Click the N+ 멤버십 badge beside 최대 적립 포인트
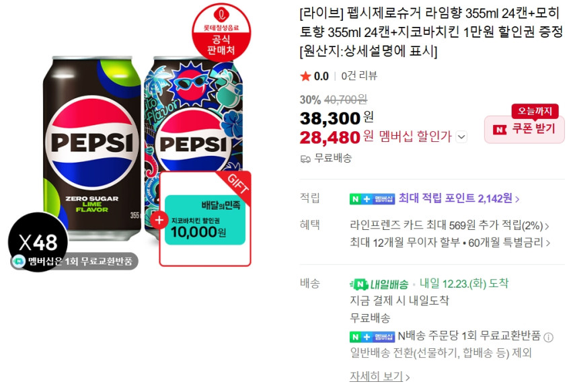The image size is (571, 392). click(372, 198)
